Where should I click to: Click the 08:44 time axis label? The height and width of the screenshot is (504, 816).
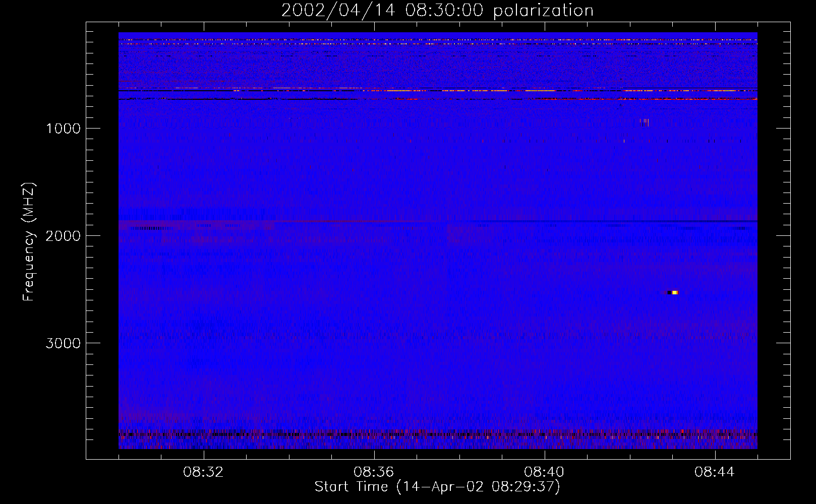(x=715, y=472)
